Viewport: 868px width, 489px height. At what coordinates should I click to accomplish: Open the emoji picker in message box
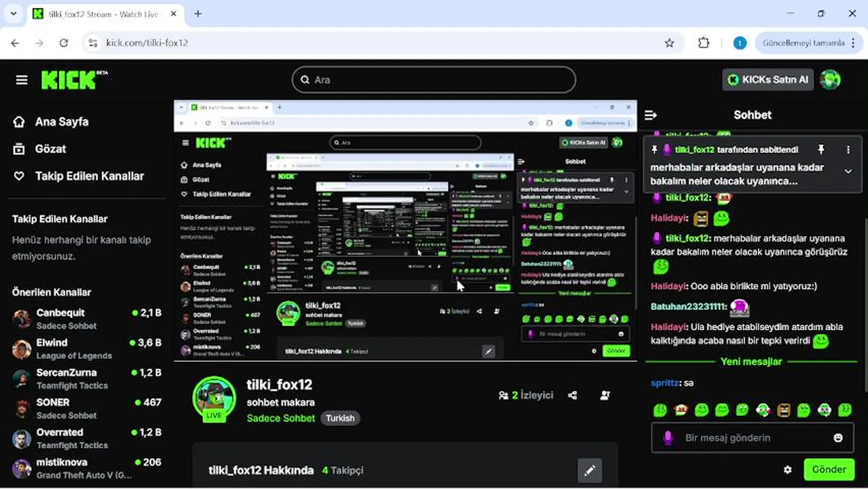(x=838, y=438)
